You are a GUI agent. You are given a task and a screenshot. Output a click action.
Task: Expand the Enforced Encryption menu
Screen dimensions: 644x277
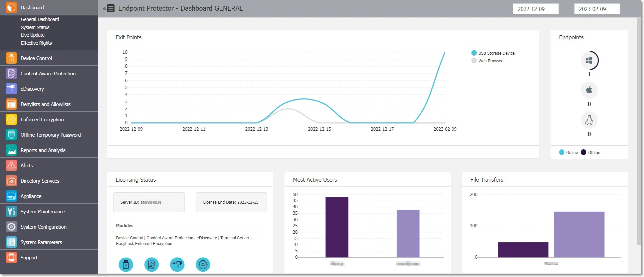click(49, 119)
